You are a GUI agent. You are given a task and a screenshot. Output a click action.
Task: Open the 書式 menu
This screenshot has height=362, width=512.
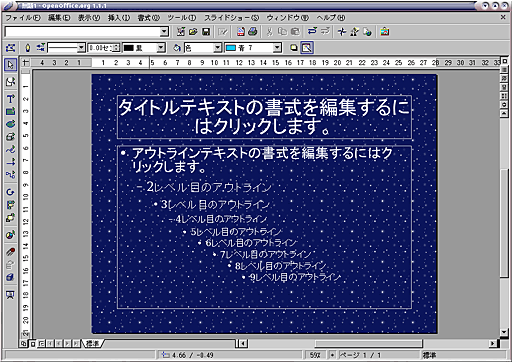click(x=149, y=18)
